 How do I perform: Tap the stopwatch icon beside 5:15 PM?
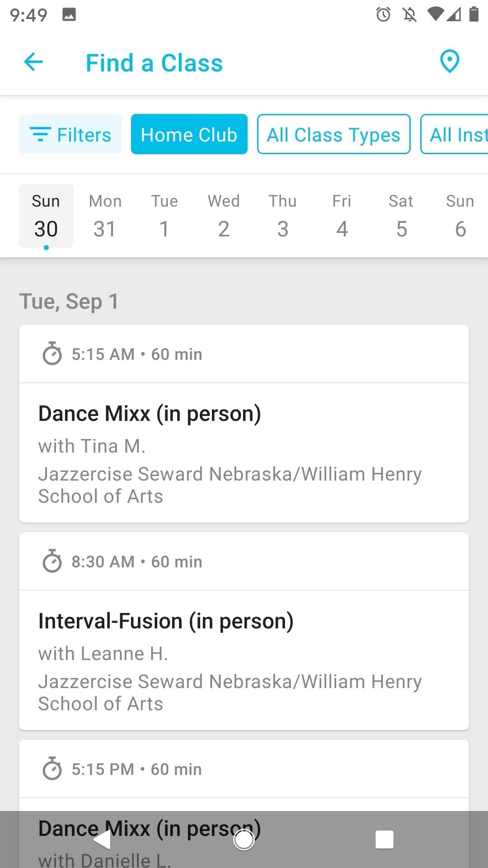(x=52, y=769)
